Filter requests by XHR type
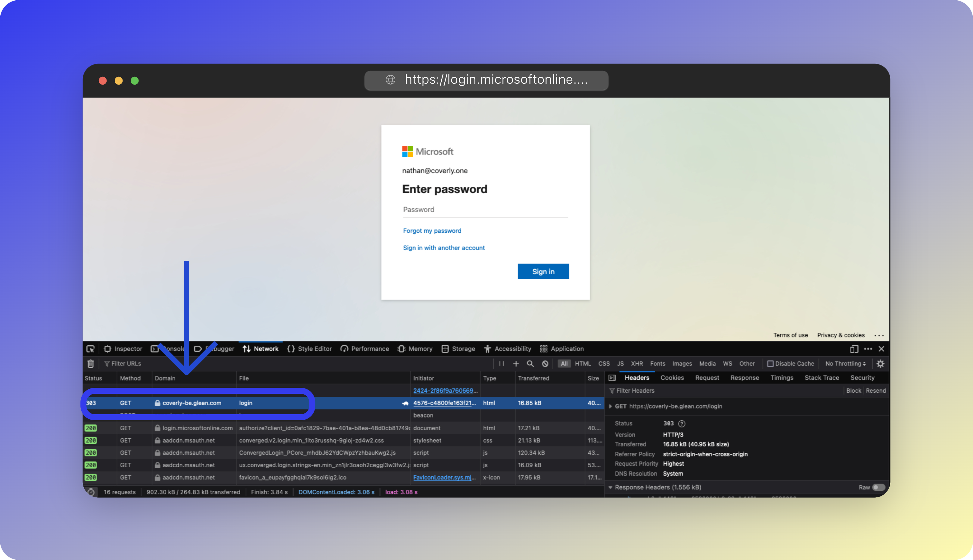 636,363
